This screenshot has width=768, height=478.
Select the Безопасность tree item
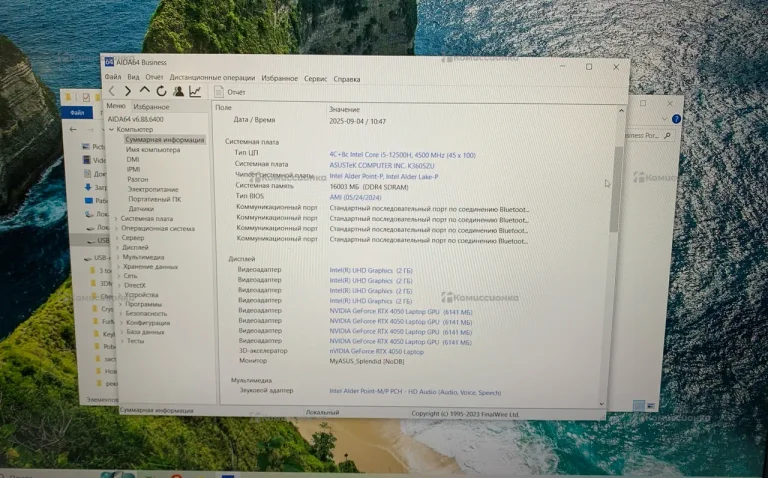point(146,313)
